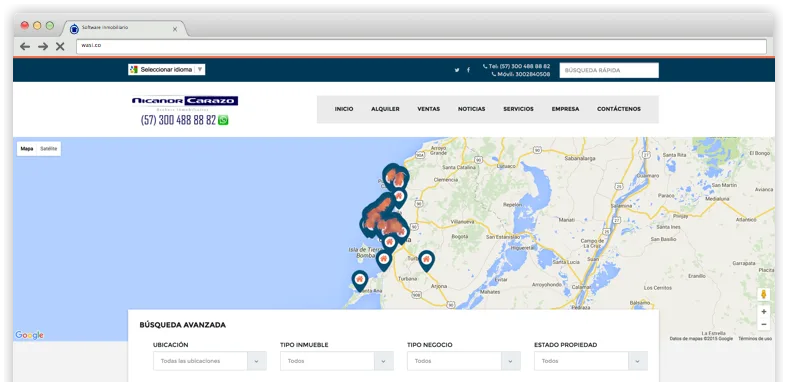The height and width of the screenshot is (382, 787).
Task: Zoom out the map with minus button
Action: coord(763,325)
